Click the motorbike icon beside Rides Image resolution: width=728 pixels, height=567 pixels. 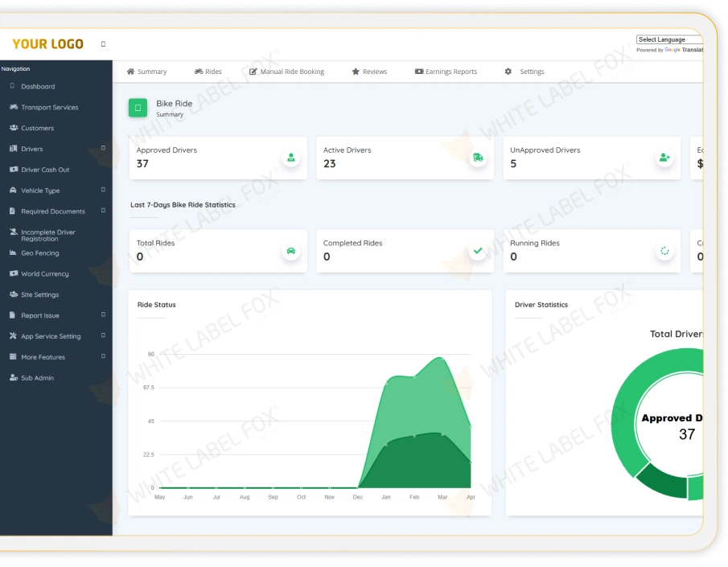[x=198, y=72]
